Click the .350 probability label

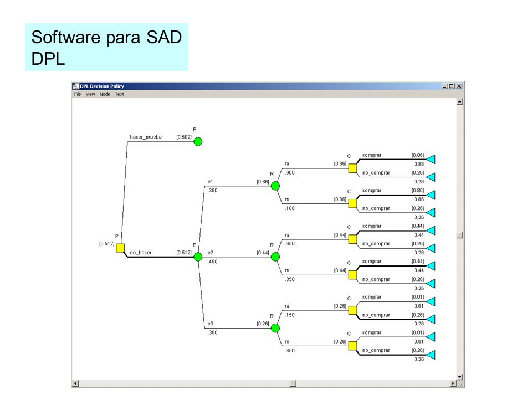coord(290,279)
